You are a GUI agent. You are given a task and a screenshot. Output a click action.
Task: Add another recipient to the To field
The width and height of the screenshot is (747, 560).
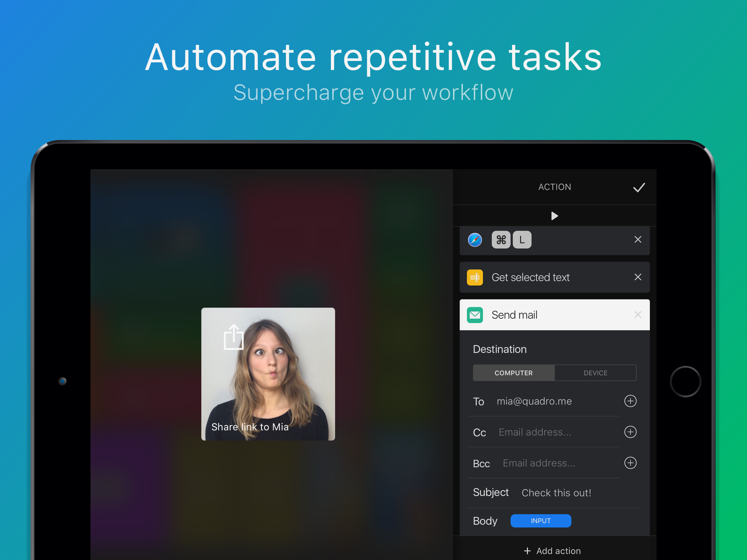(630, 401)
